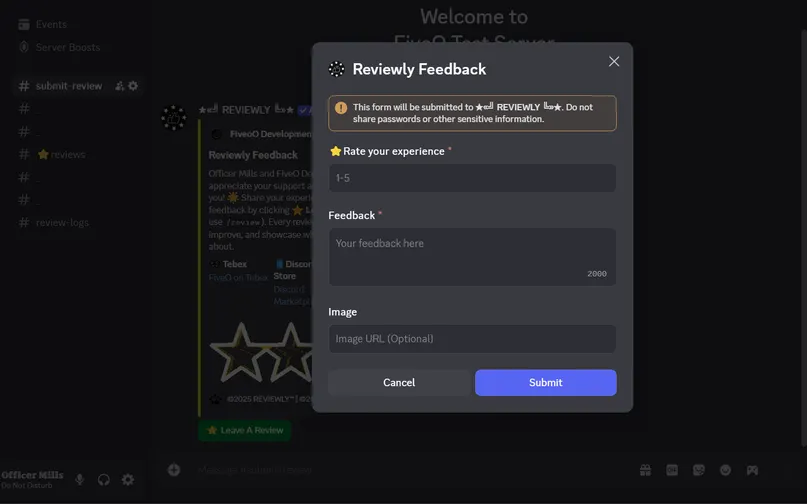Click the plus attachment icon in message bar
This screenshot has height=504, width=807.
point(174,470)
